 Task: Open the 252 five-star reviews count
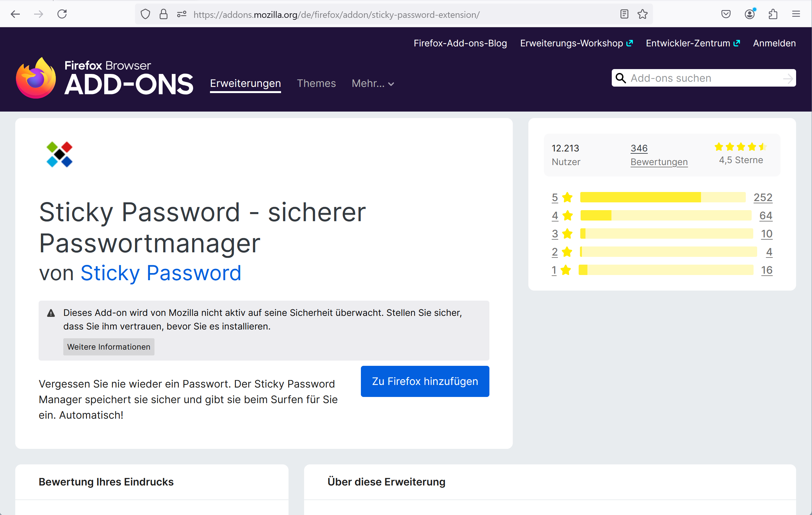coord(763,197)
